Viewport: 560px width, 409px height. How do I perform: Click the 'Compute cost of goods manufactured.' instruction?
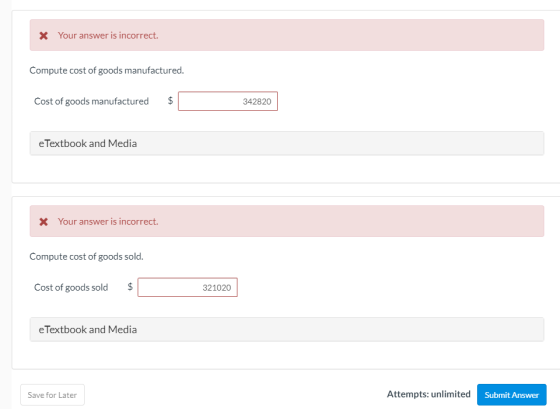(x=106, y=70)
